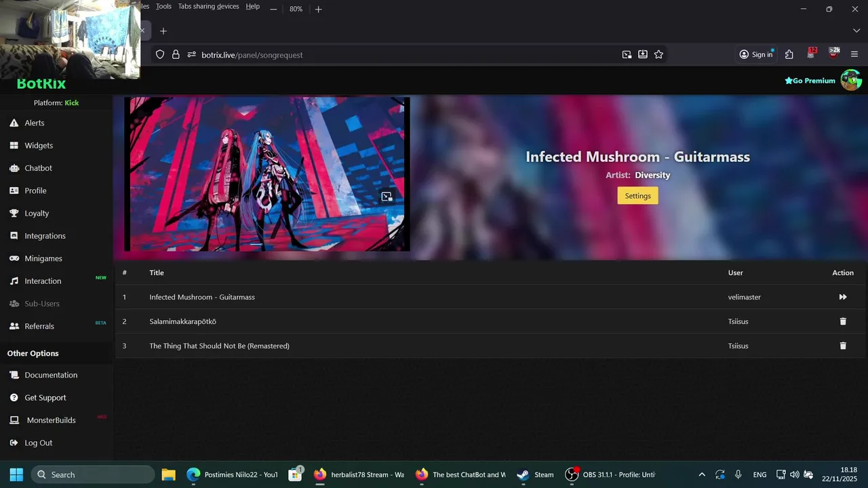Open File Explorer from the taskbar

[x=168, y=474]
